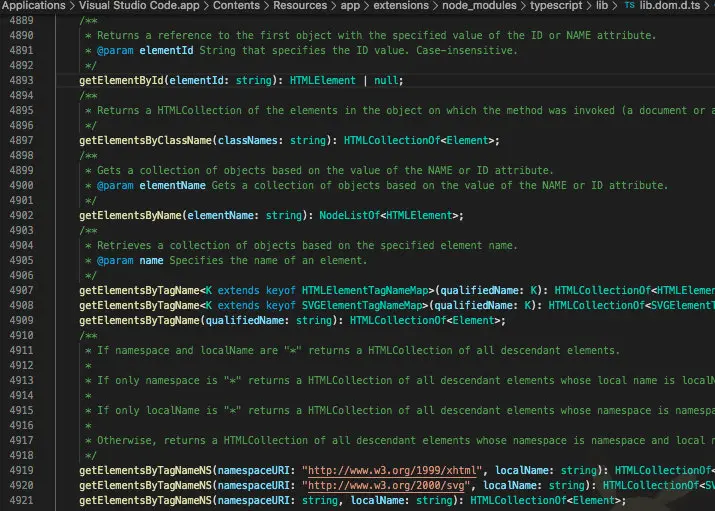Image resolution: width=715 pixels, height=511 pixels.
Task: Open the xhtml namespace URL link
Action: point(392,470)
